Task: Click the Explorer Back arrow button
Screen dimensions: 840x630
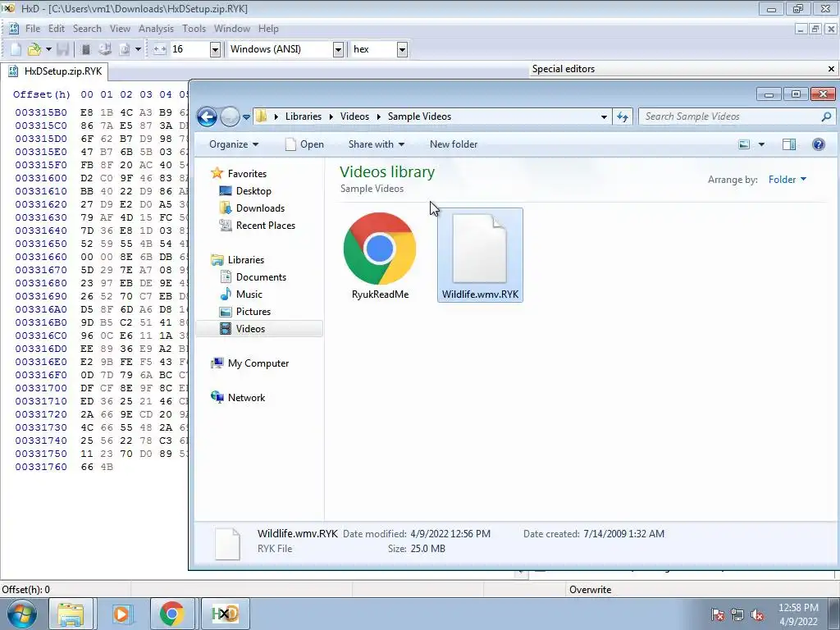Action: click(208, 116)
